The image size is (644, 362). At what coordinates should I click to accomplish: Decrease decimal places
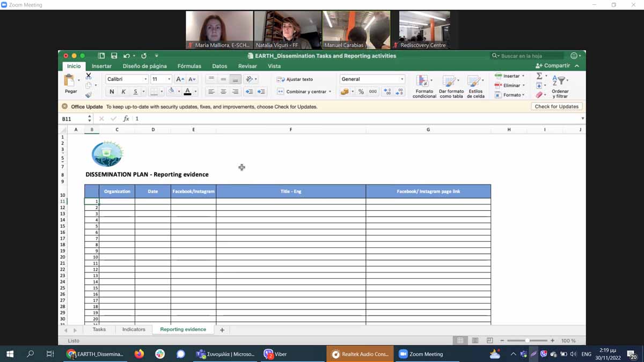399,92
